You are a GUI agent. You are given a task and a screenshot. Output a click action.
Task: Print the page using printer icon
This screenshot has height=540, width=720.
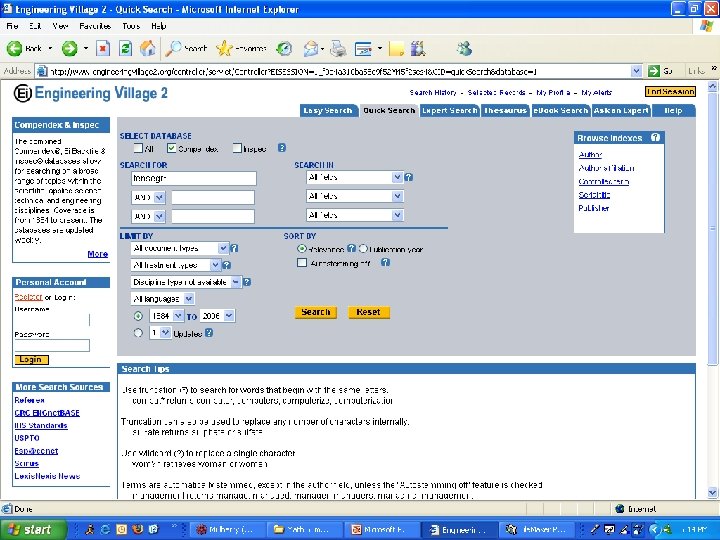tap(338, 48)
